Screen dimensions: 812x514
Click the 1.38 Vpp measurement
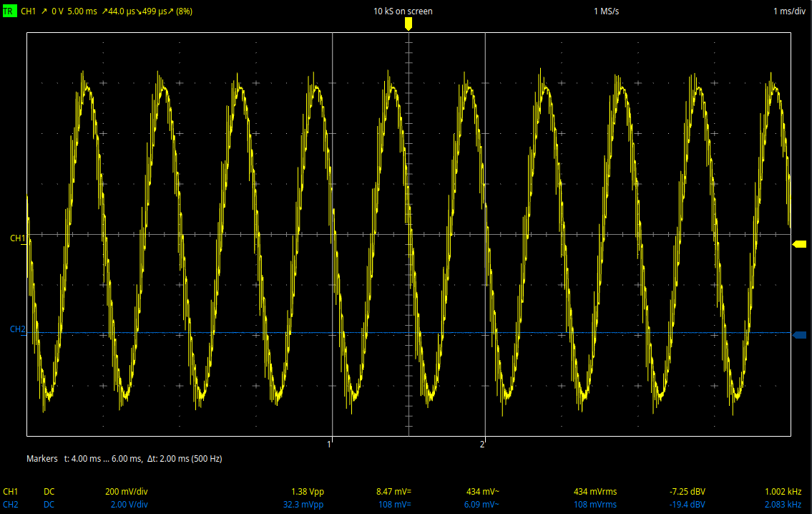click(x=308, y=492)
